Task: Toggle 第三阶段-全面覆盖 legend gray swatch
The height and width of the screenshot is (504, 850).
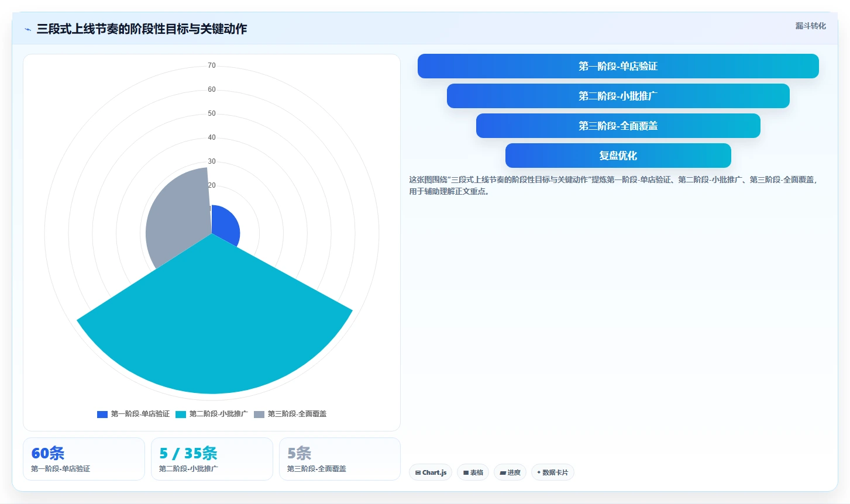Action: [x=259, y=414]
